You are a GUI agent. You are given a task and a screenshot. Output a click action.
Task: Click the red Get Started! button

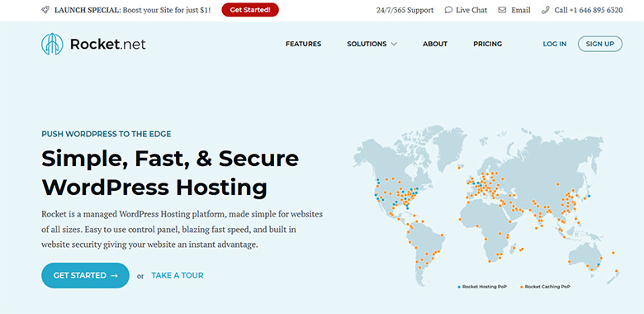250,10
